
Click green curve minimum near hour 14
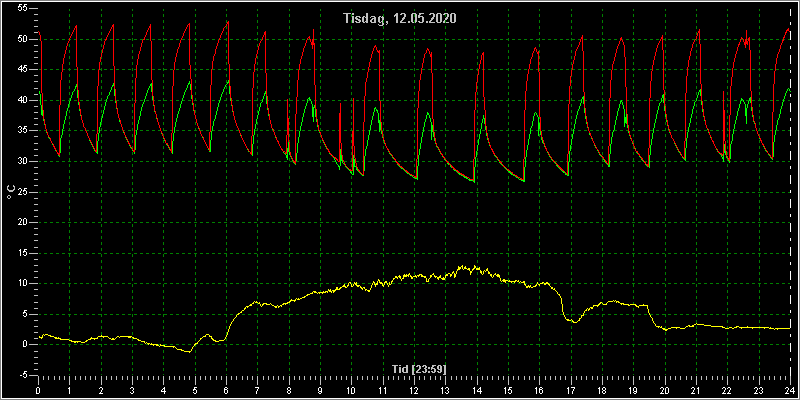(x=474, y=182)
